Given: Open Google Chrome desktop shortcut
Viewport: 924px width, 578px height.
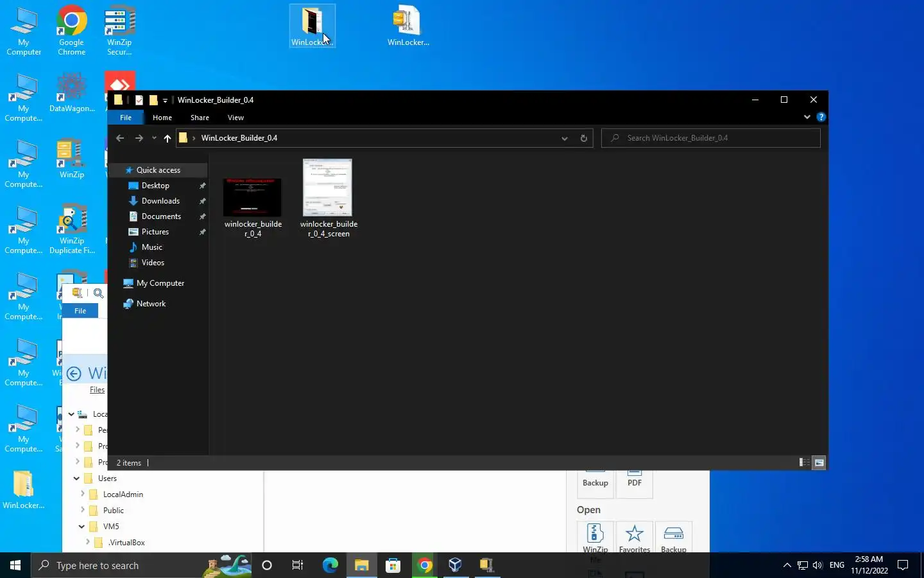Looking at the screenshot, I should (71, 31).
